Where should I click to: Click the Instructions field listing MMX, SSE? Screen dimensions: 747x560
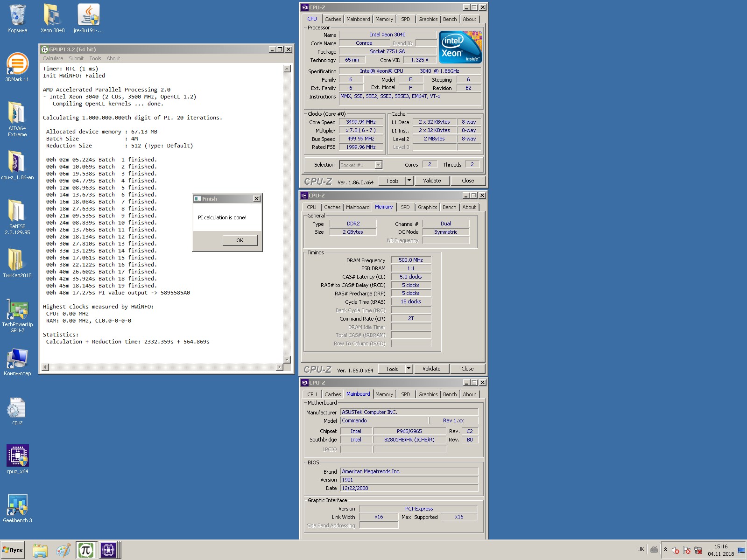tap(410, 99)
